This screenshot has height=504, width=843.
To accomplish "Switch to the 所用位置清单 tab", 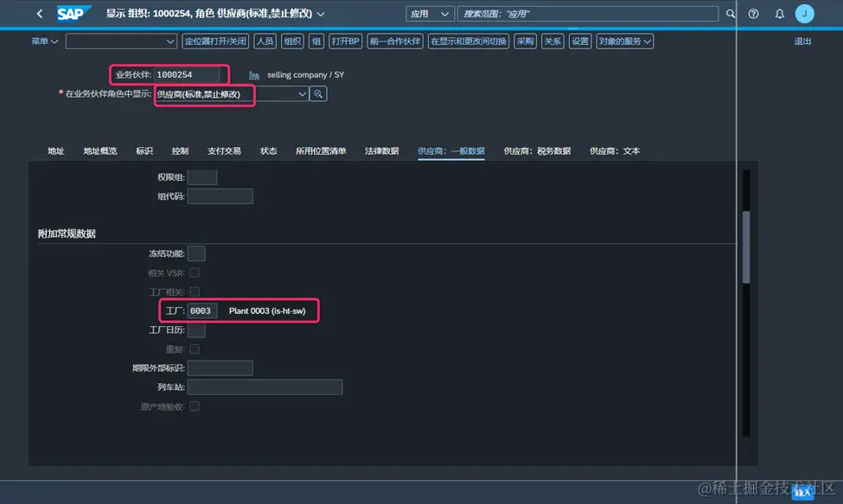I will point(321,151).
